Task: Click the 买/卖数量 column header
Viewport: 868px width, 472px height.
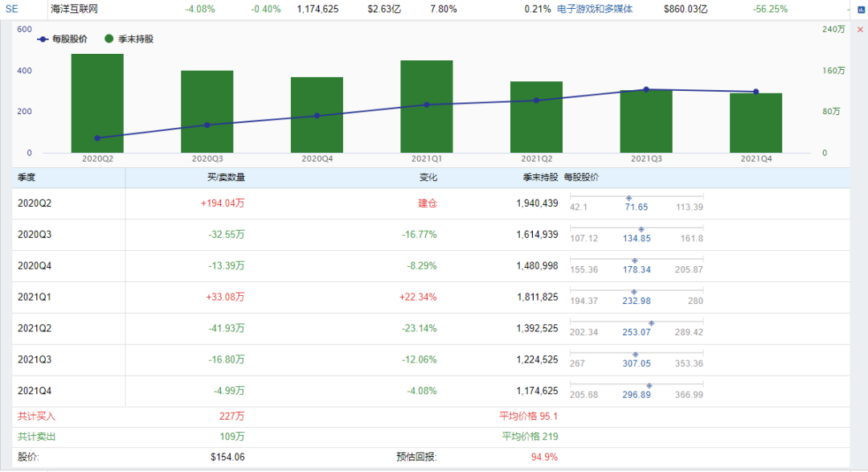Action: pyautogui.click(x=226, y=177)
